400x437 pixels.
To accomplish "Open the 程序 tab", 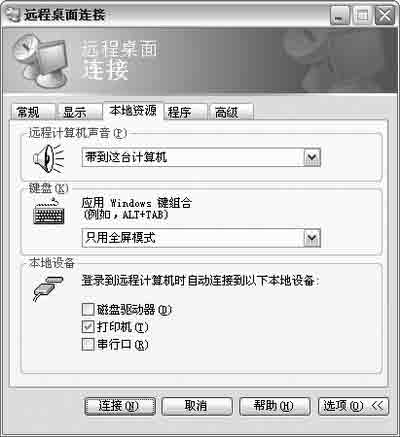I will [x=185, y=112].
